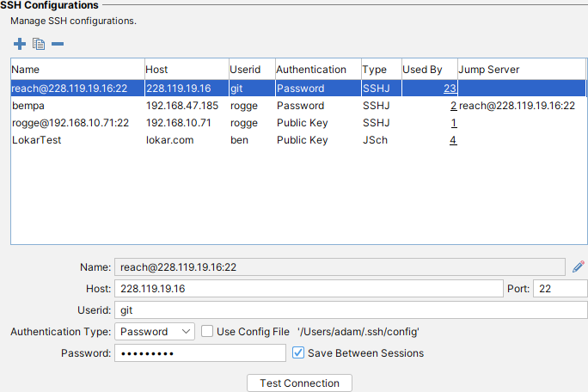Select the bempa configuration row
Image resolution: width=588 pixels, height=392 pixels.
coord(77,106)
